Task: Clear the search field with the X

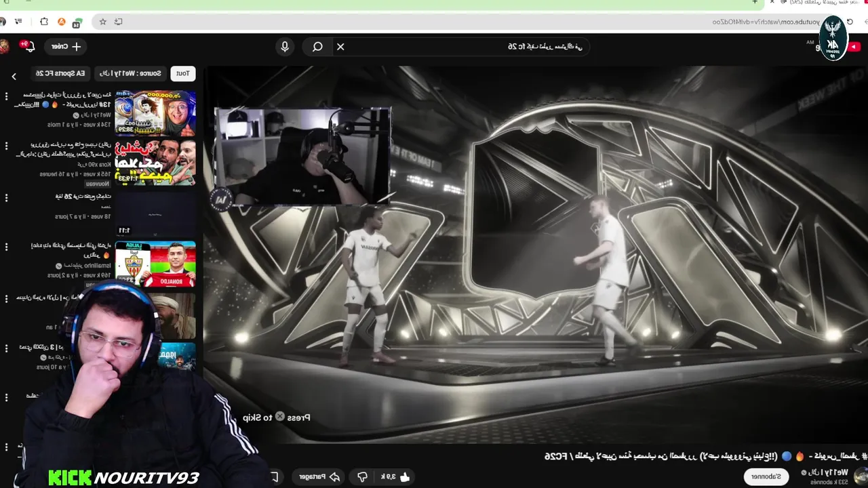Action: (x=340, y=47)
